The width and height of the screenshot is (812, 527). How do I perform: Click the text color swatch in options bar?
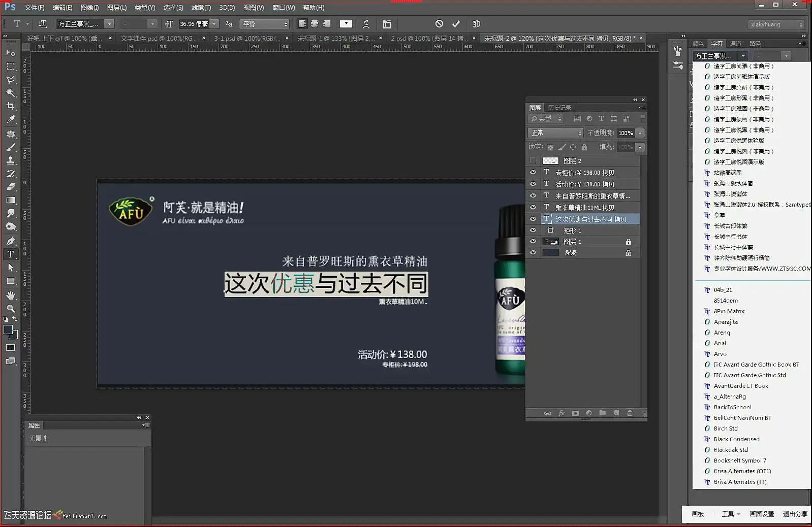pyautogui.click(x=346, y=24)
